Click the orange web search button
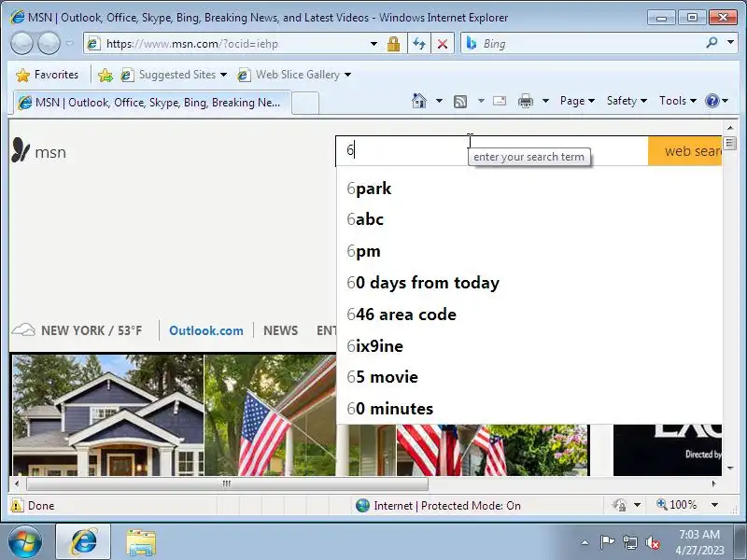The image size is (747, 560). 685,151
